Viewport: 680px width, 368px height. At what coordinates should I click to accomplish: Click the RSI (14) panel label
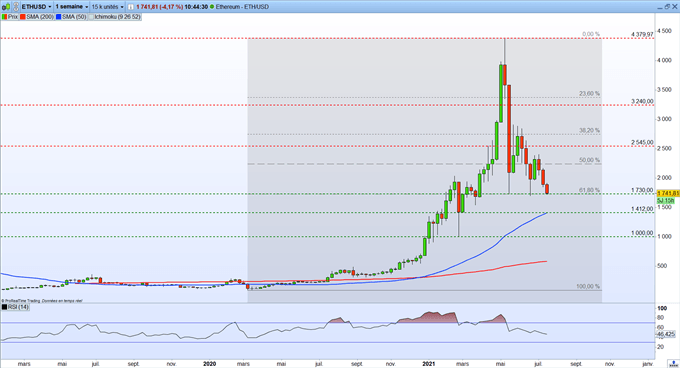click(x=15, y=307)
